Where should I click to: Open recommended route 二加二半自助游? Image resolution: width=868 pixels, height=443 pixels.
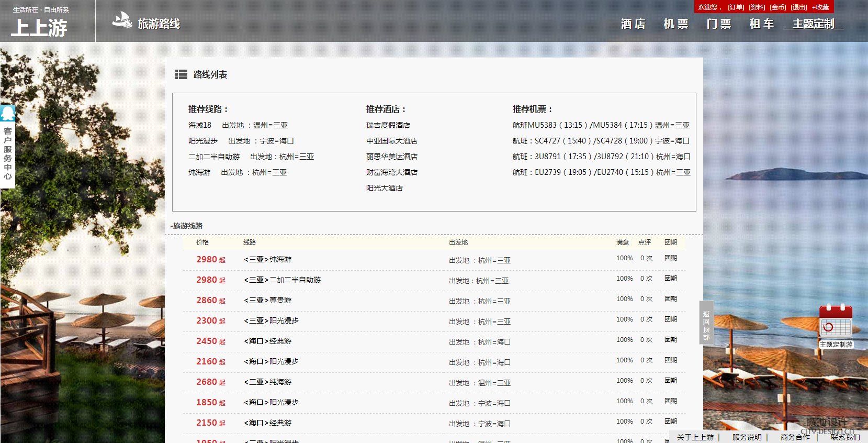tap(251, 157)
